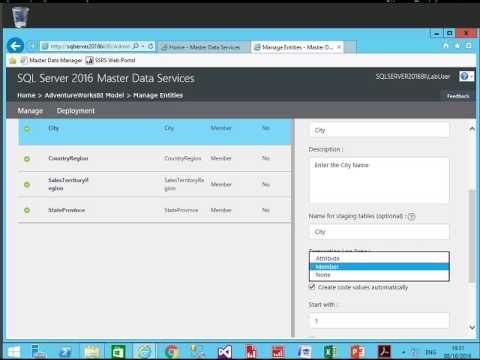Click the City row green status icon
The width and height of the screenshot is (480, 360).
27,129
